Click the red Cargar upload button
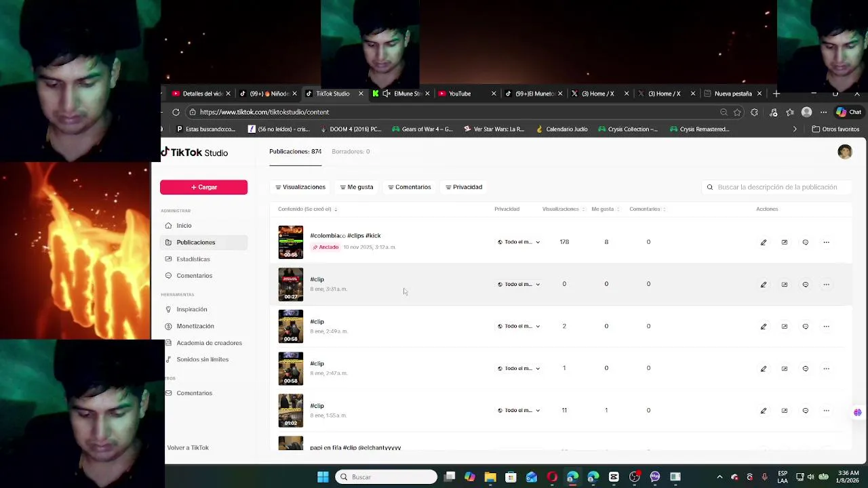Viewport: 868px width, 488px height. (203, 187)
